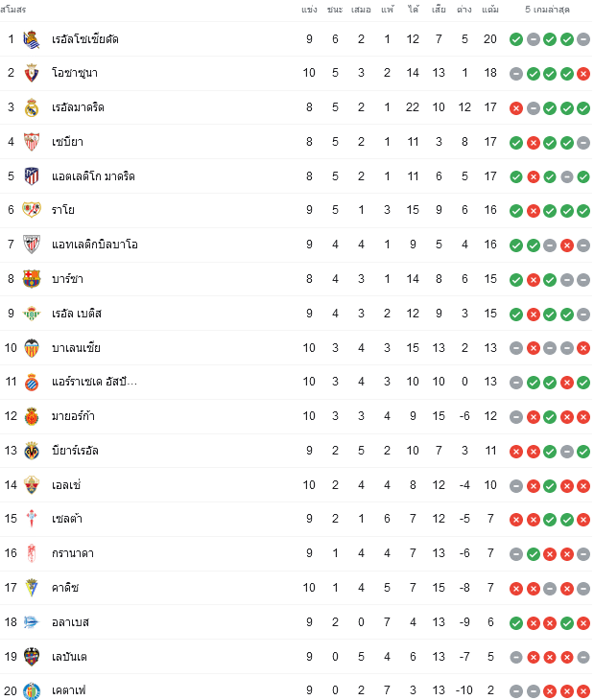
Task: Click Osasuna's latest red loss indicator
Action: 583,74
